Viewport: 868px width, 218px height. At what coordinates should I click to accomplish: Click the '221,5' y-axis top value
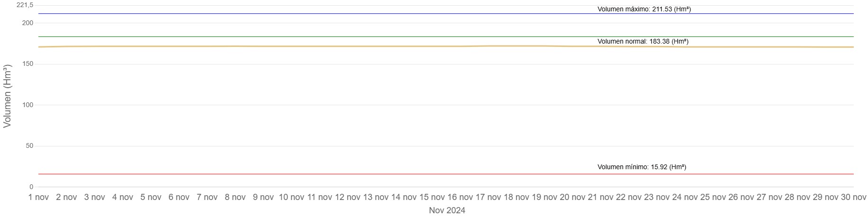click(25, 5)
